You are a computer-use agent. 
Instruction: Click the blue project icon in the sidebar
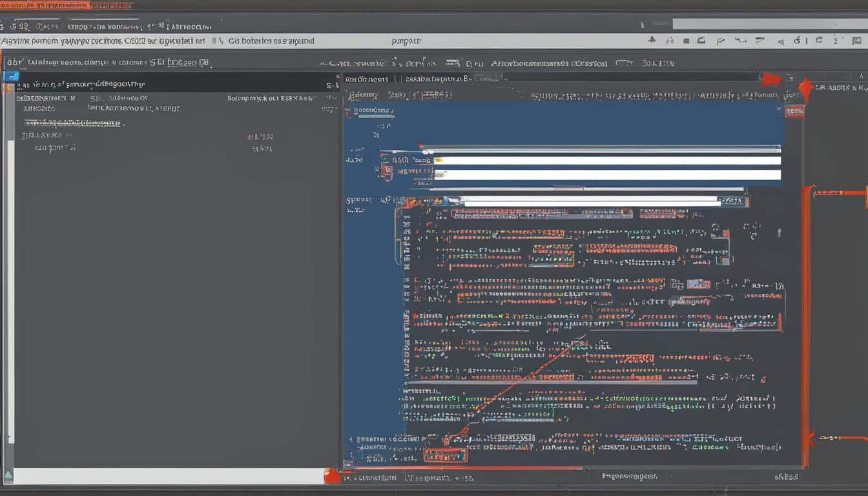[12, 76]
